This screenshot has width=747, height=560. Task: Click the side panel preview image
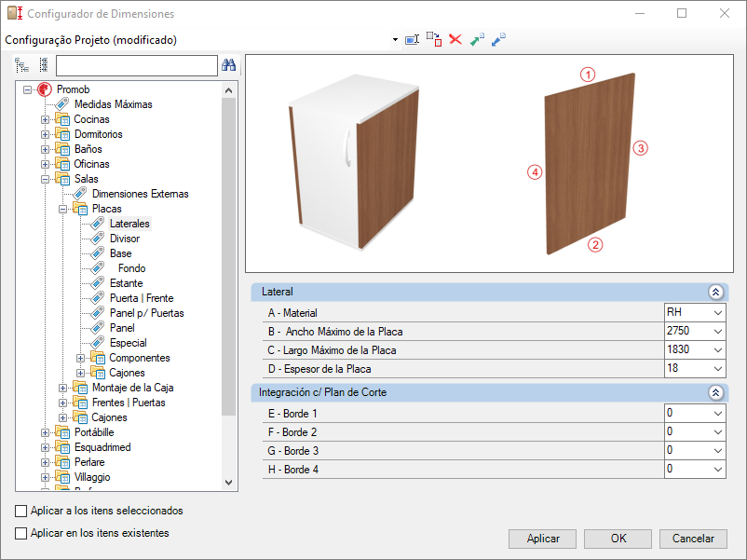click(590, 163)
